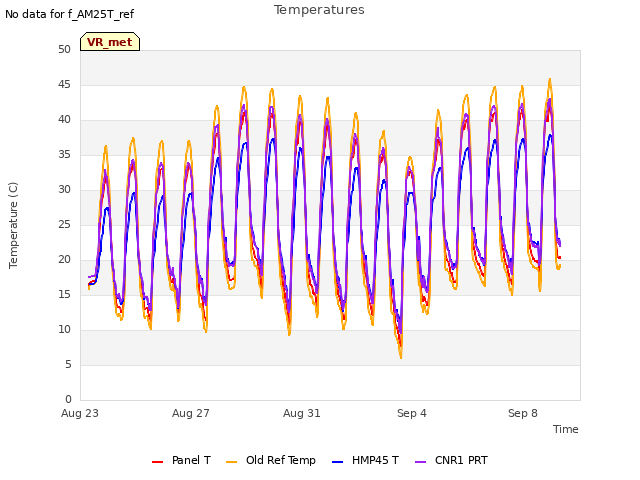Screen dimensions: 640x480
Task: Click the Temperature (C) axis label
Action: (x=13, y=225)
